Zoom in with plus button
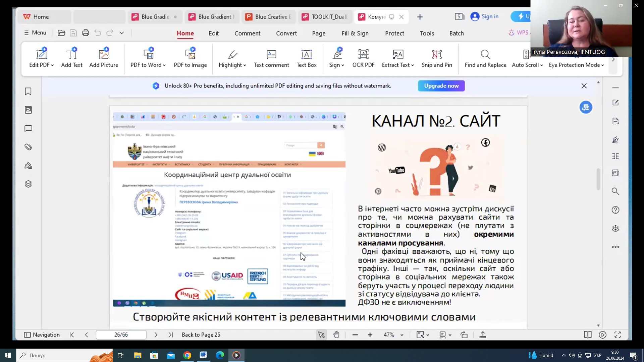Image resolution: width=644 pixels, height=362 pixels. click(x=370, y=335)
